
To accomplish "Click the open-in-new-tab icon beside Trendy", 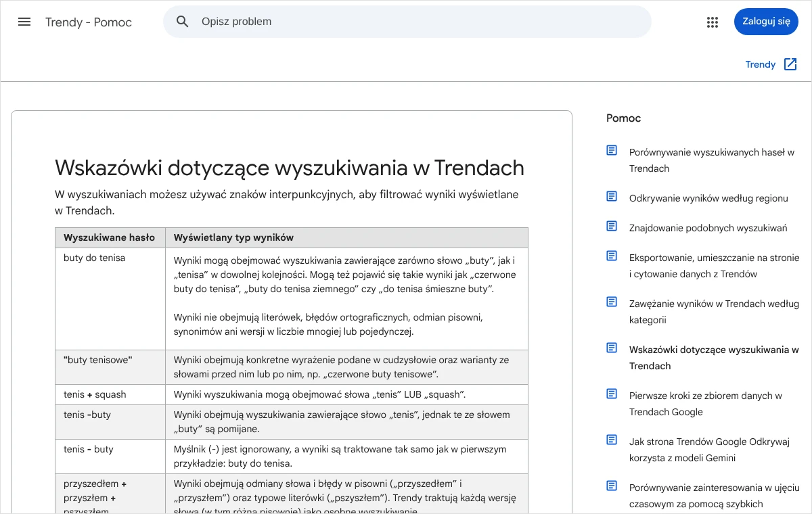I will [x=790, y=64].
